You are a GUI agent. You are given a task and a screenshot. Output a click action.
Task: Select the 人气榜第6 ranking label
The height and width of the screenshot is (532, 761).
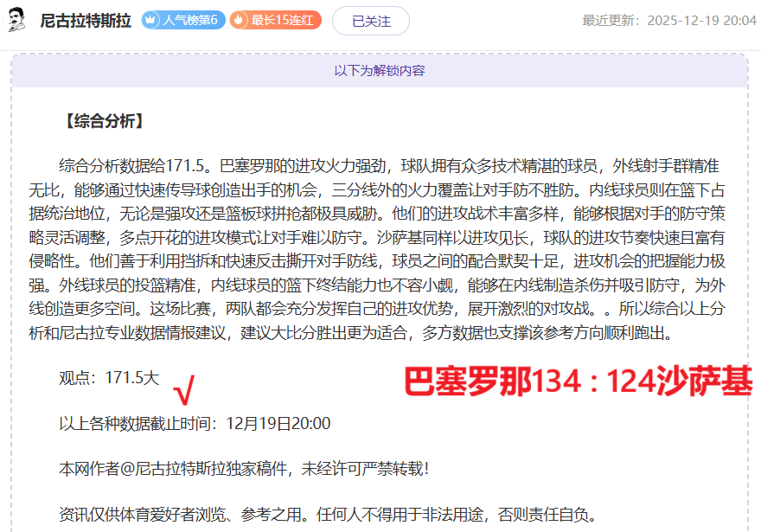pyautogui.click(x=189, y=20)
